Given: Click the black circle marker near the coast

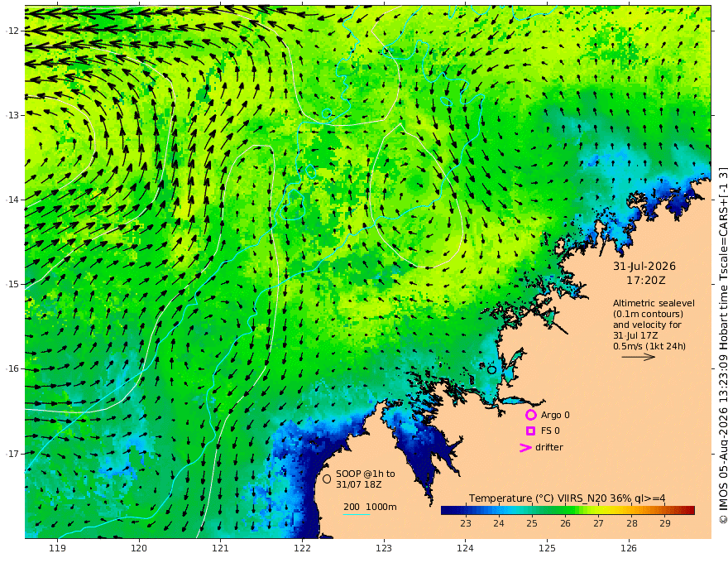Looking at the screenshot, I should pos(491,370).
